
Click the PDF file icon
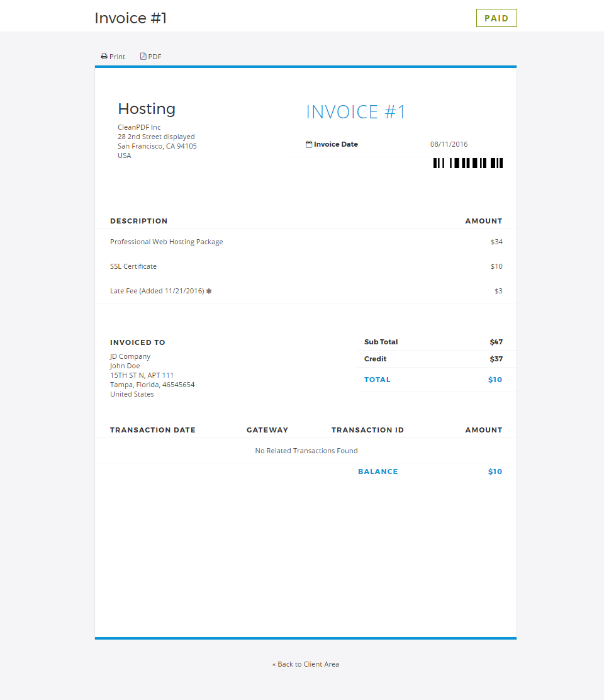coord(143,56)
